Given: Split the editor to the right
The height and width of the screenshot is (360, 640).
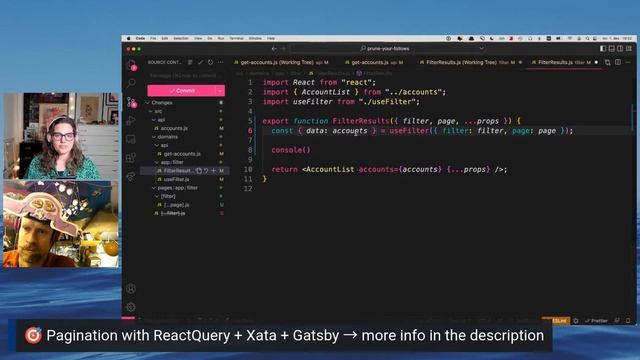Looking at the screenshot, I should click(618, 62).
